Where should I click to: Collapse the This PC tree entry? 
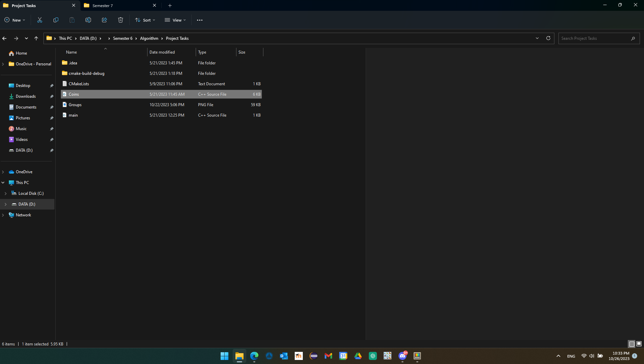(3, 182)
